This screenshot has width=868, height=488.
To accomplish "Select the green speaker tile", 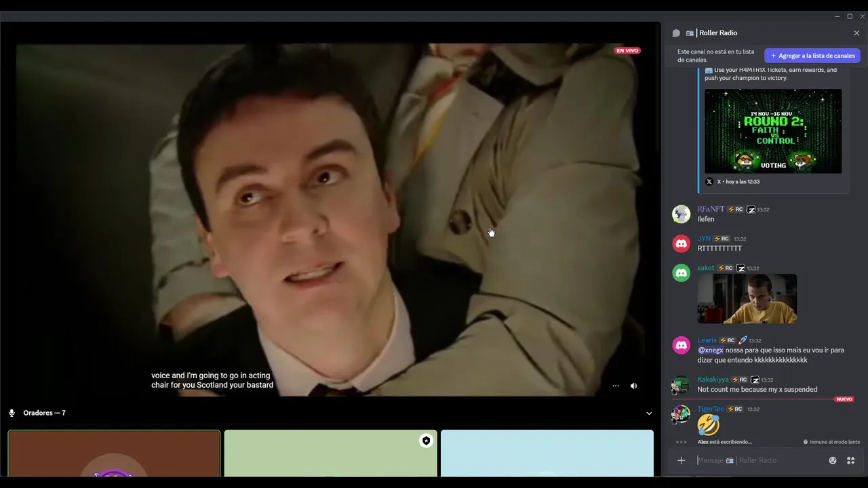I will [330, 453].
